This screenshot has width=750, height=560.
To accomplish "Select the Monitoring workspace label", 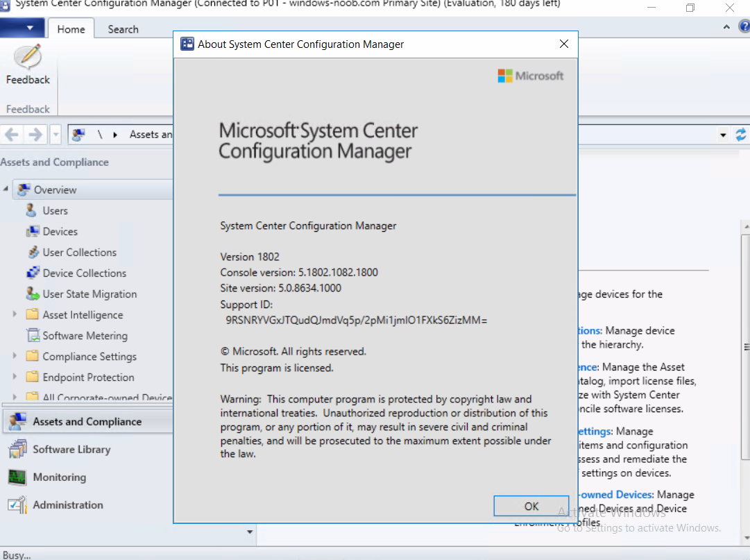I will click(59, 477).
